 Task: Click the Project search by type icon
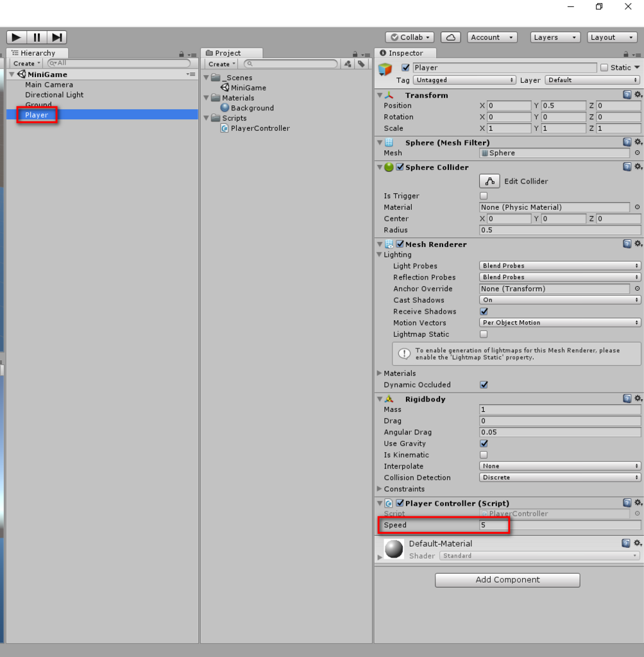pos(348,64)
